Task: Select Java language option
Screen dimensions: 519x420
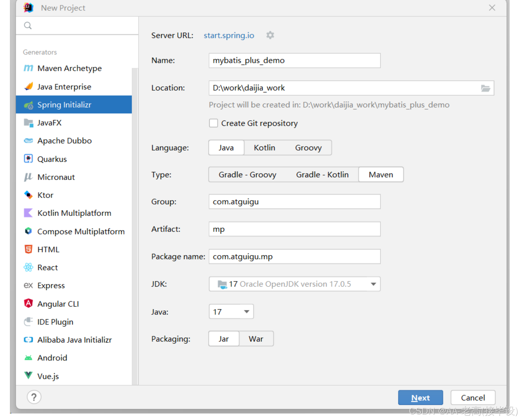Action: [226, 148]
